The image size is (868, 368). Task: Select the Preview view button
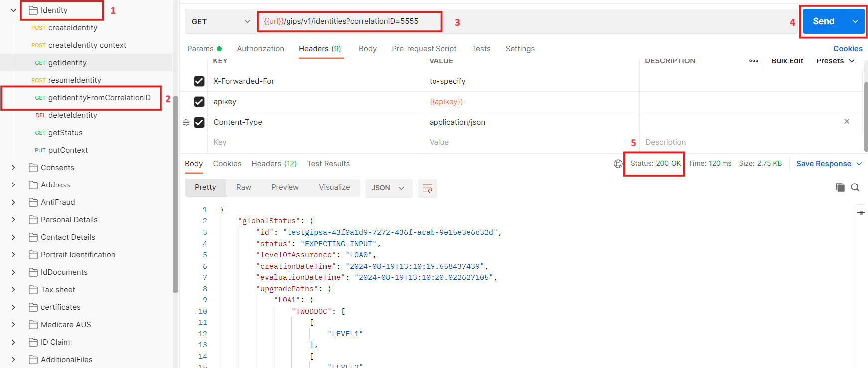tap(285, 187)
